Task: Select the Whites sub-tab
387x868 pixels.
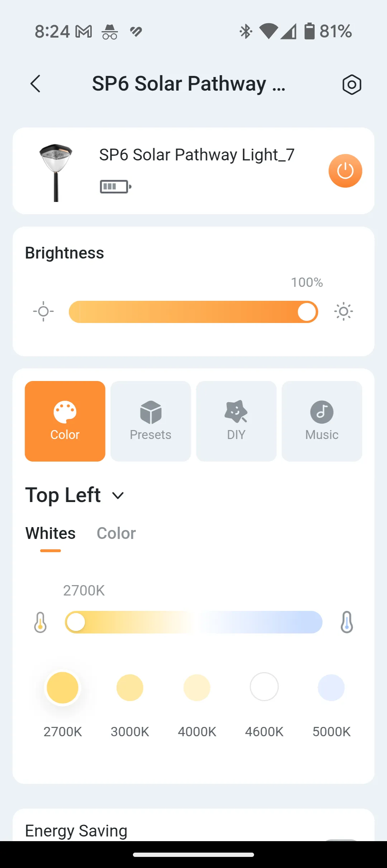Action: pos(51,534)
